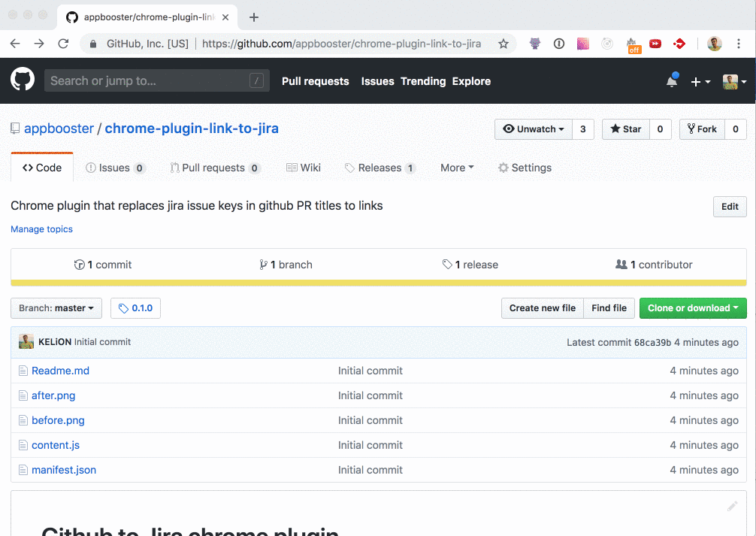The width and height of the screenshot is (756, 536).
Task: Open the after.png file
Action: 53,395
